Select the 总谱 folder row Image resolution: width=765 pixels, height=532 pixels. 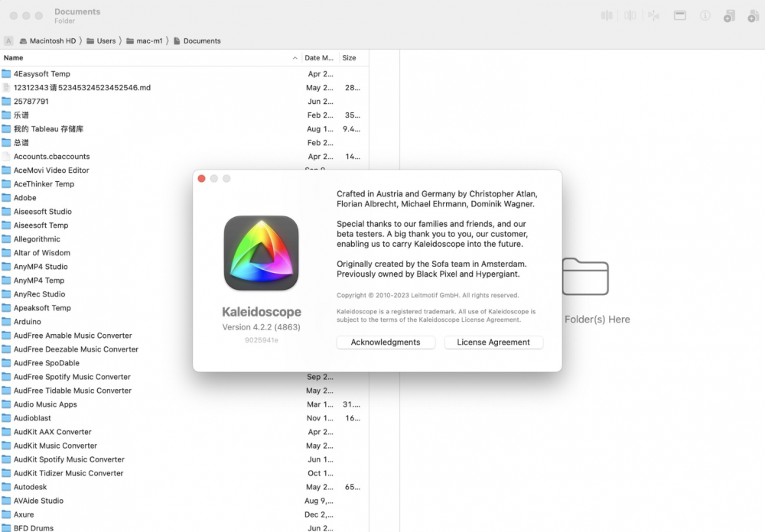[184, 142]
